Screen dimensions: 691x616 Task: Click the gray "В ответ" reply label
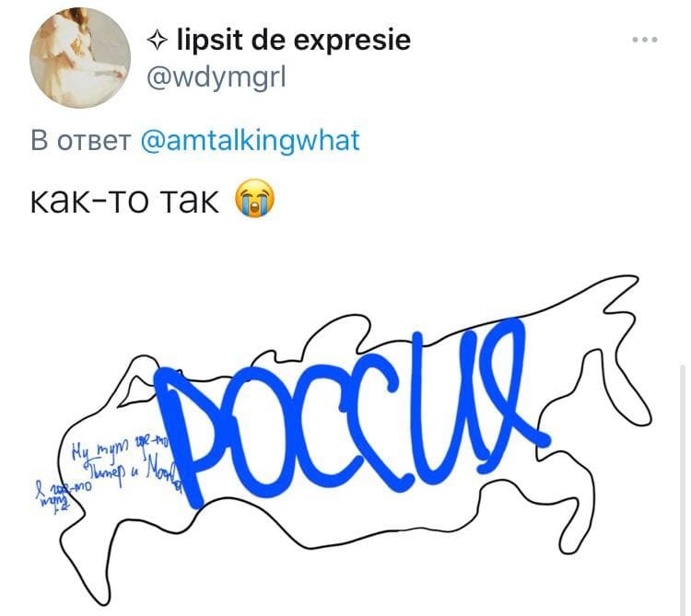tap(81, 141)
